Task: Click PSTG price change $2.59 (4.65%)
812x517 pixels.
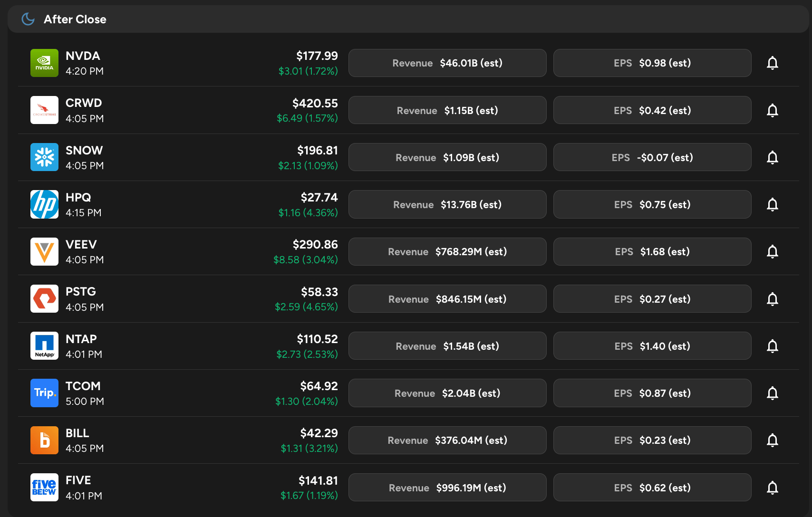Action: click(306, 306)
